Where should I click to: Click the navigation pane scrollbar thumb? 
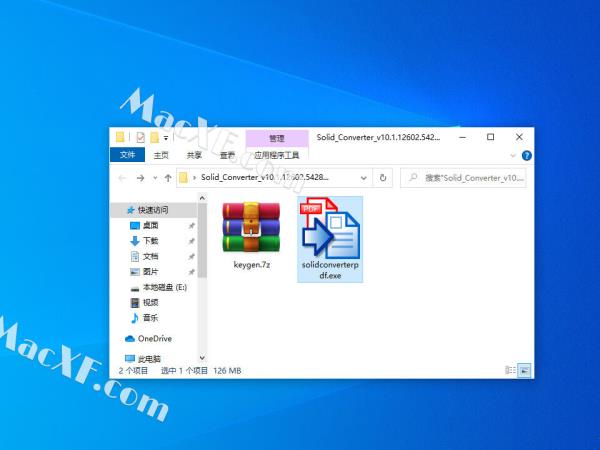(x=202, y=240)
